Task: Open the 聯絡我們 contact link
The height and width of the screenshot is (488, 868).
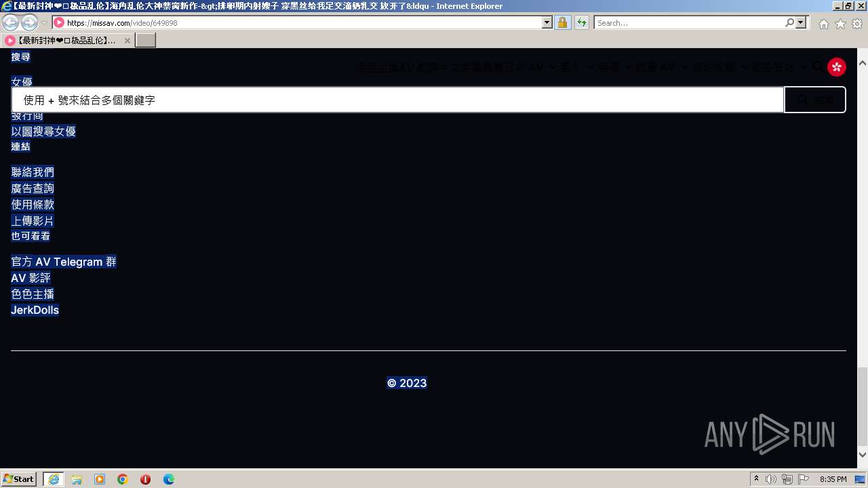Action: (33, 172)
